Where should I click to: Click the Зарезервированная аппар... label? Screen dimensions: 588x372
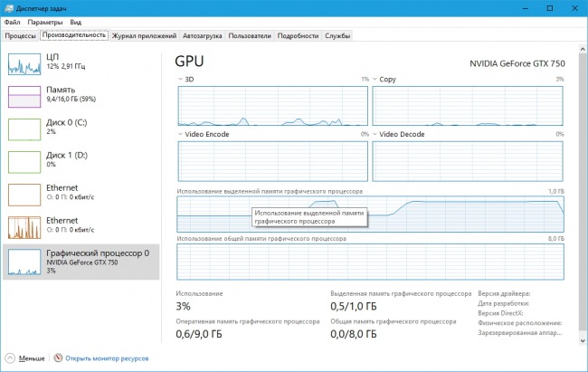tap(520, 332)
